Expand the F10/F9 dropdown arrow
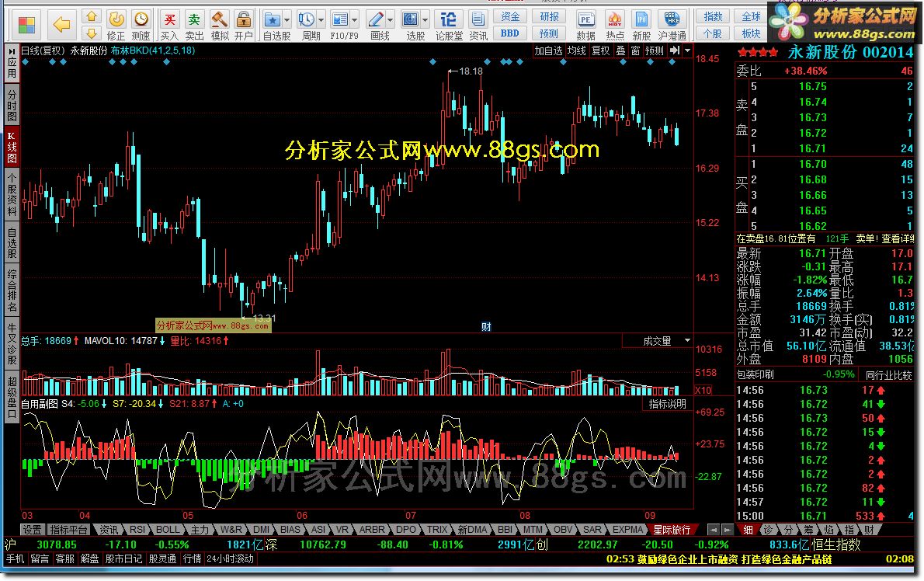924x581 pixels. 354,20
